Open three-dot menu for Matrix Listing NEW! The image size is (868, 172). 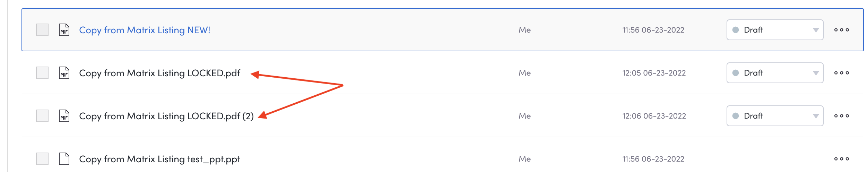841,30
